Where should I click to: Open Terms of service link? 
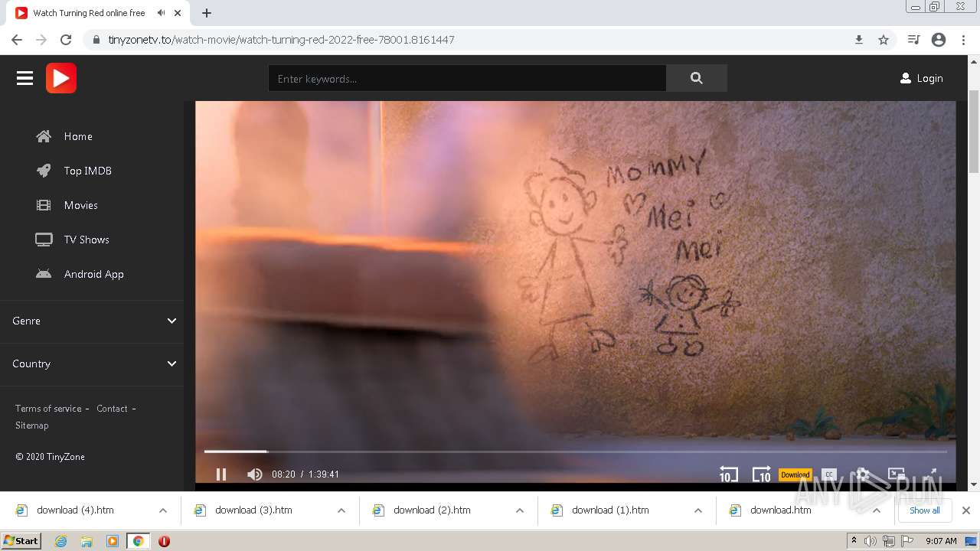[48, 409]
